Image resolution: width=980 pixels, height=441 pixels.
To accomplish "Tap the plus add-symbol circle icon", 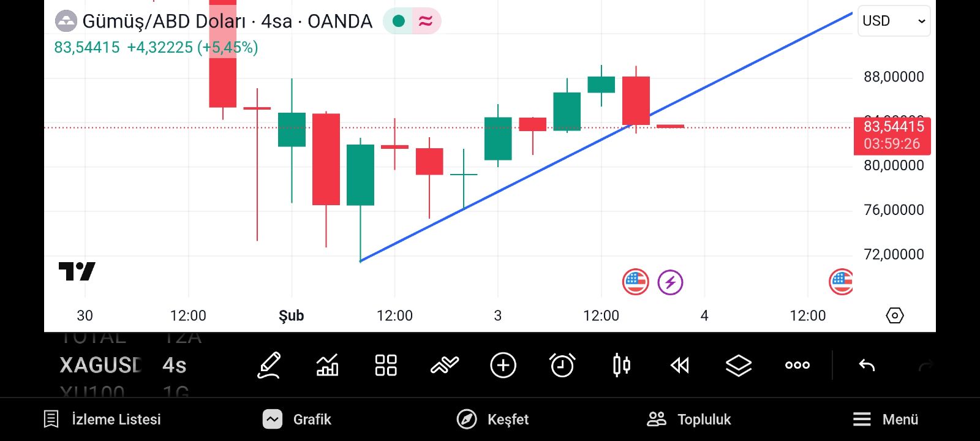I will point(503,366).
